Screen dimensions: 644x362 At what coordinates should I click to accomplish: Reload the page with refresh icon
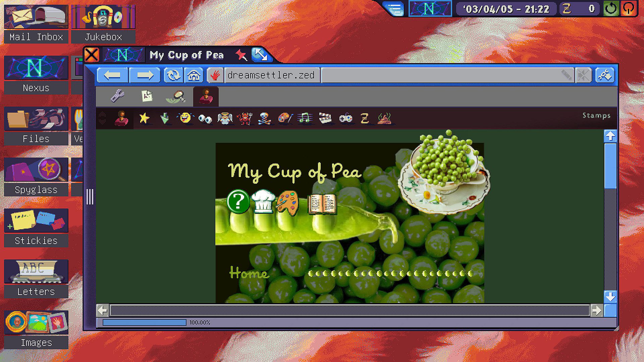coord(173,75)
